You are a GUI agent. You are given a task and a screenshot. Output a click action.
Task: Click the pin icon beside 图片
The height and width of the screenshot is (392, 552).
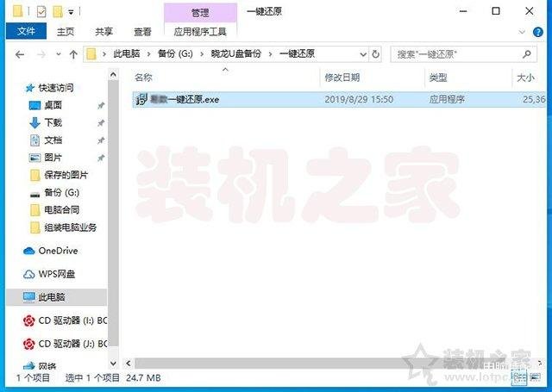point(101,159)
